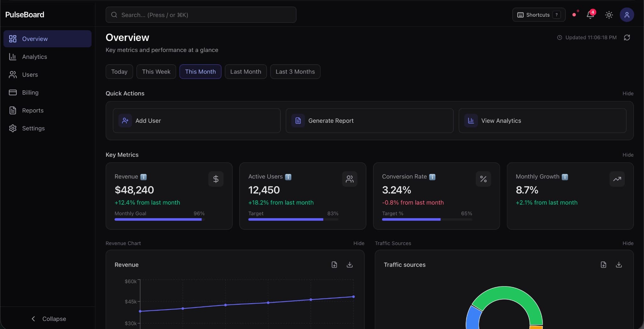Click the Monthly Goal progress bar
The height and width of the screenshot is (329, 644).
pos(158,219)
